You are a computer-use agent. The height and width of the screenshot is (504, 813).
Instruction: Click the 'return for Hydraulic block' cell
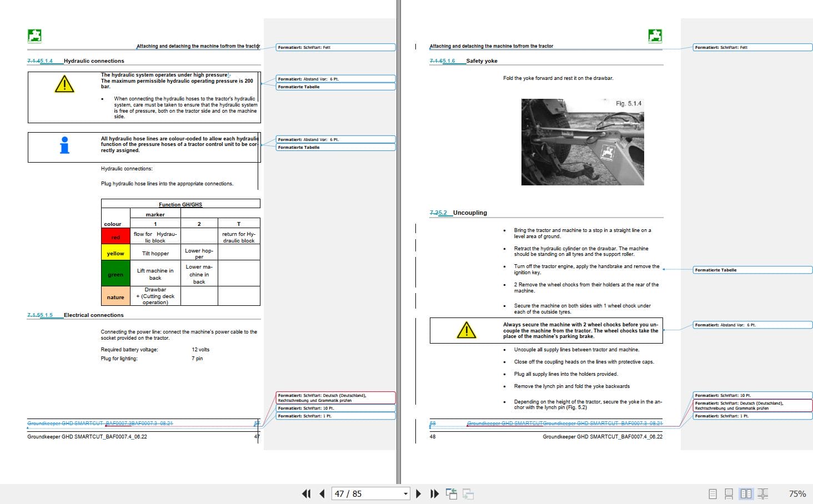coord(239,237)
